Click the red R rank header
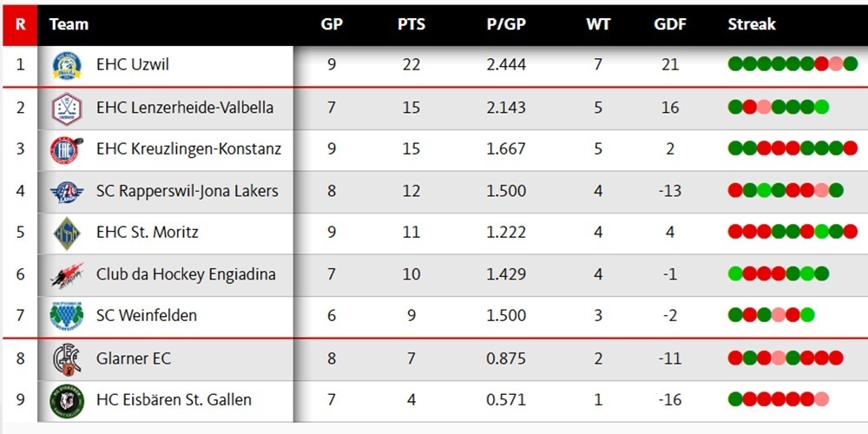Image resolution: width=868 pixels, height=434 pixels. (x=20, y=24)
